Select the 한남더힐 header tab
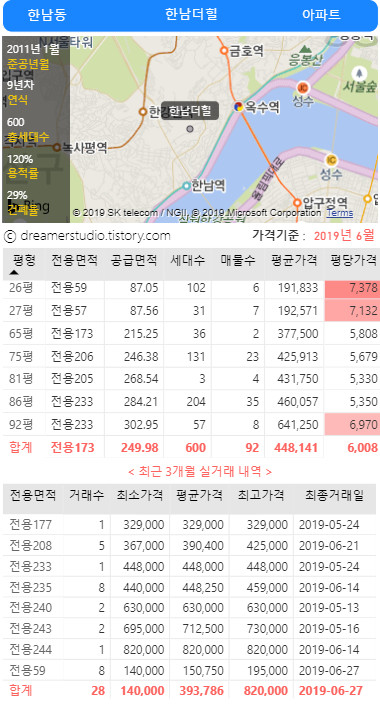Image resolution: width=380 pixels, height=704 pixels. click(x=191, y=14)
